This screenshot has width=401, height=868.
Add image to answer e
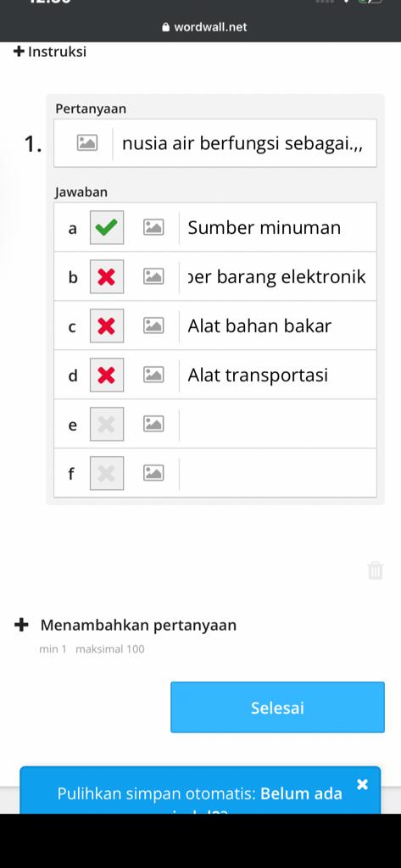click(x=153, y=424)
